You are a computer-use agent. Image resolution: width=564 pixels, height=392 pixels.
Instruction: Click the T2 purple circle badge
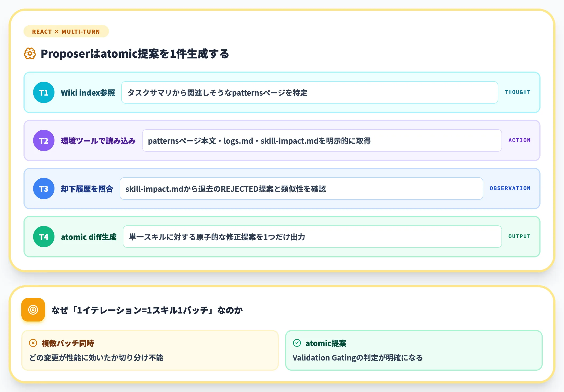click(x=44, y=140)
